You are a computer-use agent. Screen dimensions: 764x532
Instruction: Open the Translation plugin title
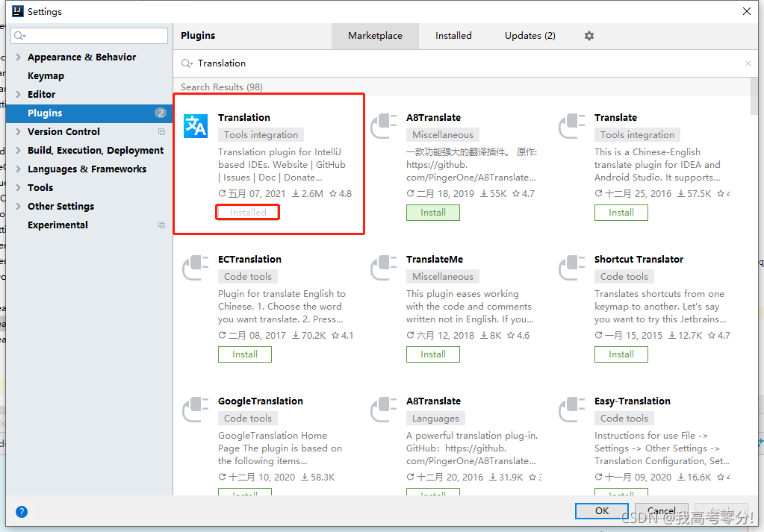pyautogui.click(x=243, y=117)
